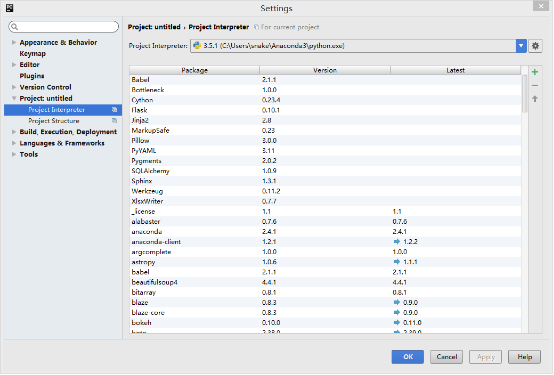The width and height of the screenshot is (554, 375).
Task: Click the upgrade package arrow icon
Action: [535, 99]
